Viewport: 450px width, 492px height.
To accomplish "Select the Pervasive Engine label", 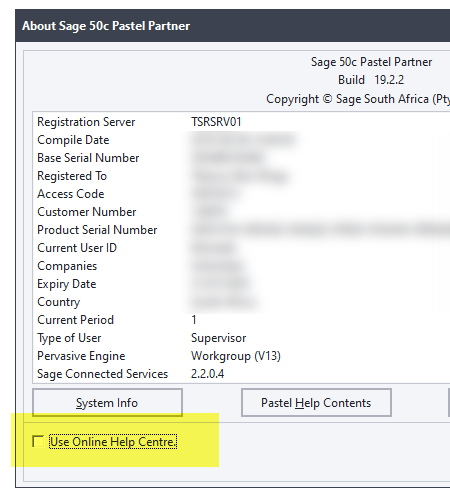I will (x=81, y=356).
